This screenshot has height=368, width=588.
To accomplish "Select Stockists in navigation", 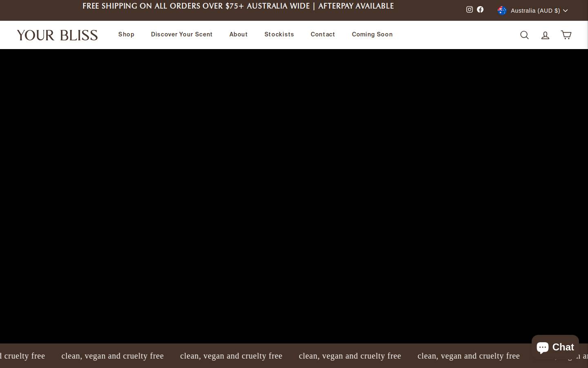I will click(279, 34).
